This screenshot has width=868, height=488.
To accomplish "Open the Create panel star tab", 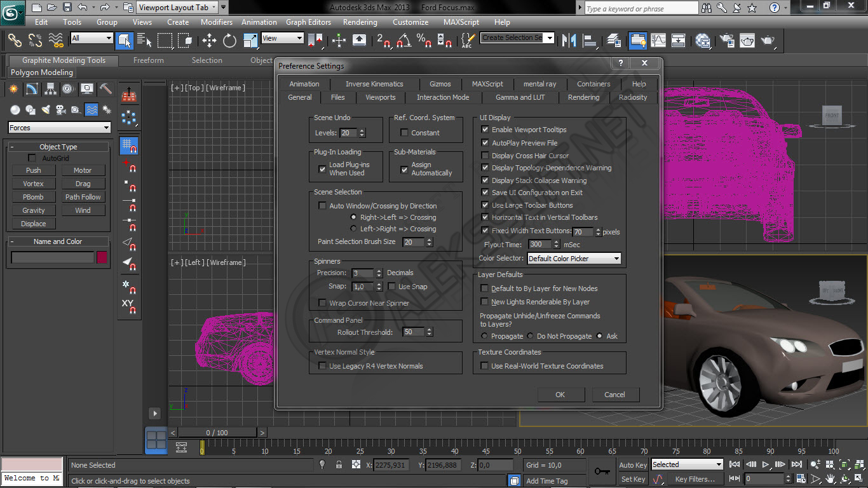I will pyautogui.click(x=13, y=89).
